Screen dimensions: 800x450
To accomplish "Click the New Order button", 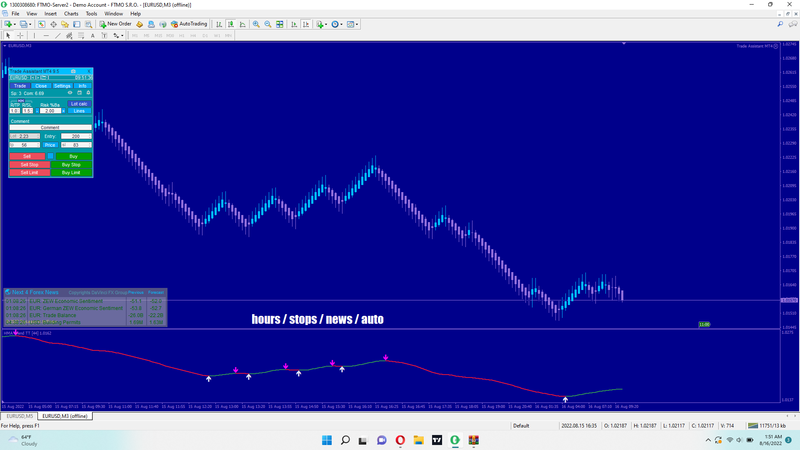I will click(115, 24).
